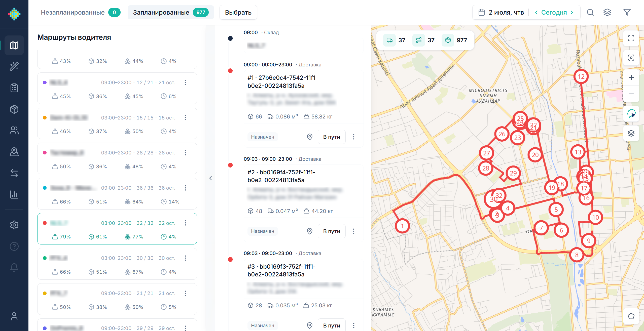
Task: Toggle route display mode on map
Action: coord(631,114)
